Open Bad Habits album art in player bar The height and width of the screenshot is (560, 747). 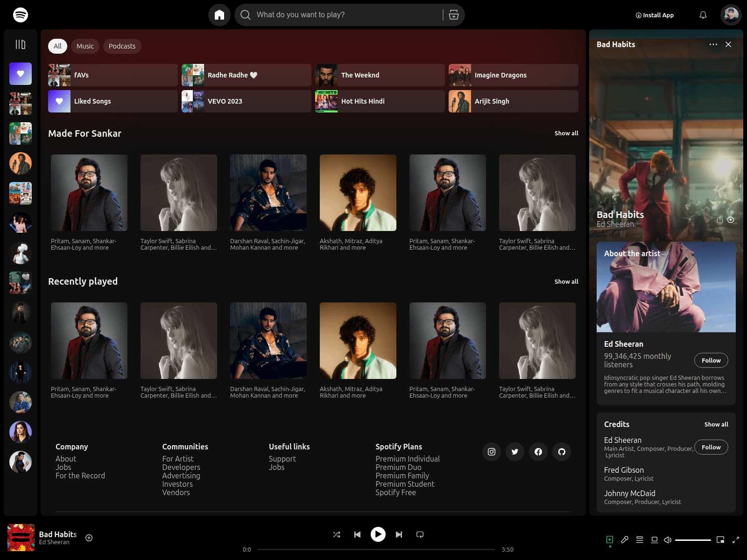click(x=21, y=538)
